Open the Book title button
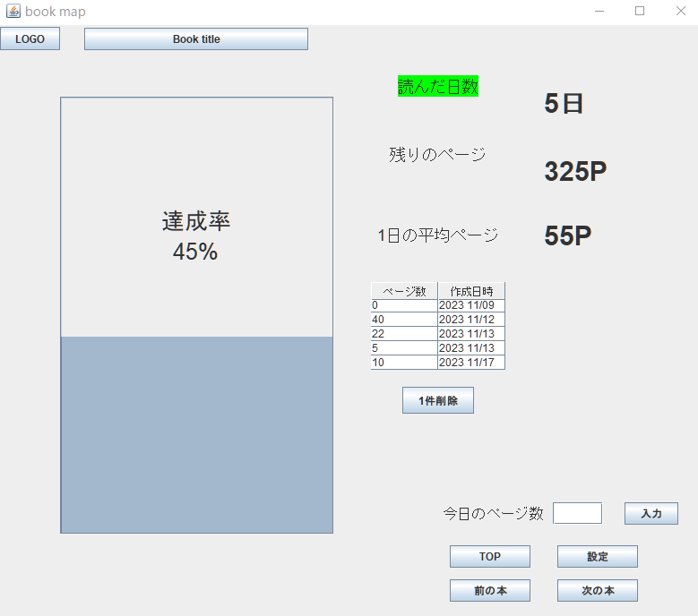698x616 pixels. tap(196, 39)
